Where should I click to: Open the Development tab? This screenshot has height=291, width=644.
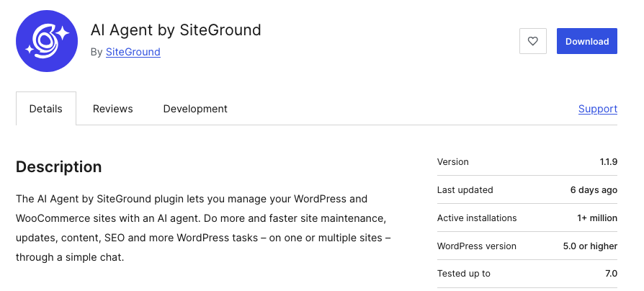pos(195,109)
